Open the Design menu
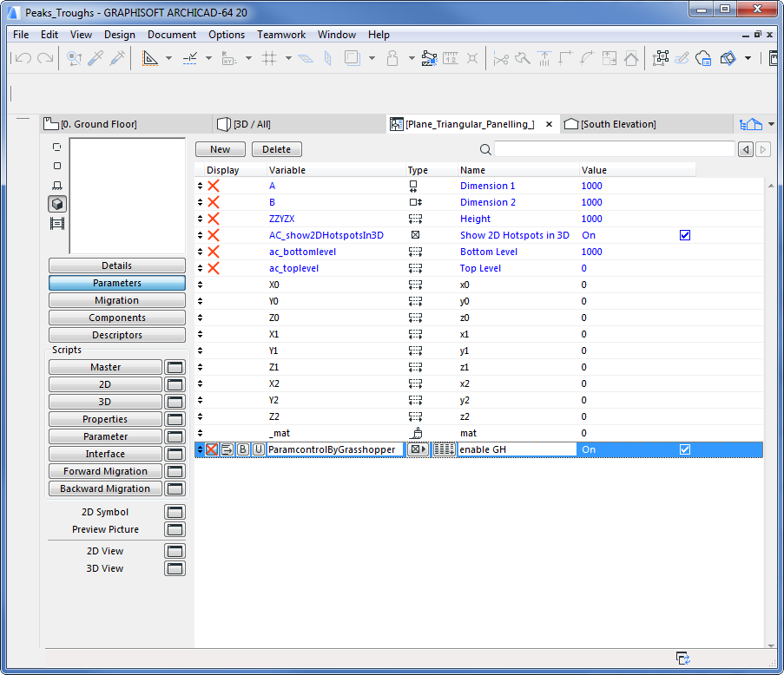 (x=120, y=35)
